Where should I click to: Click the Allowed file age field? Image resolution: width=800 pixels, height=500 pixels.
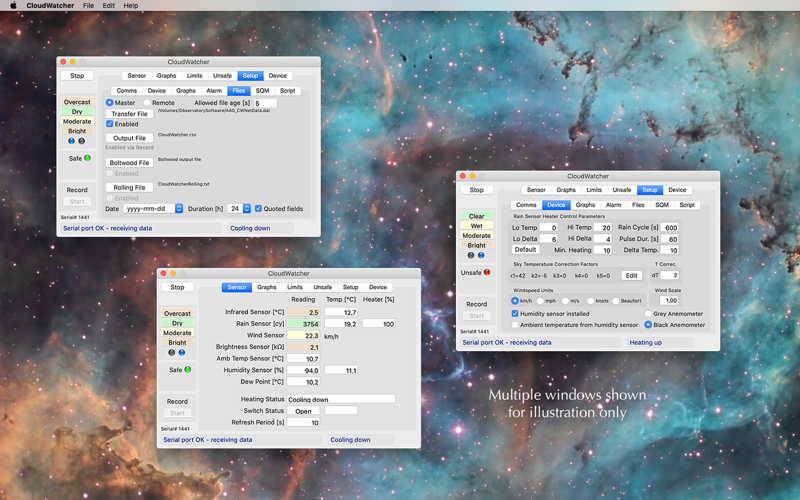coord(265,103)
